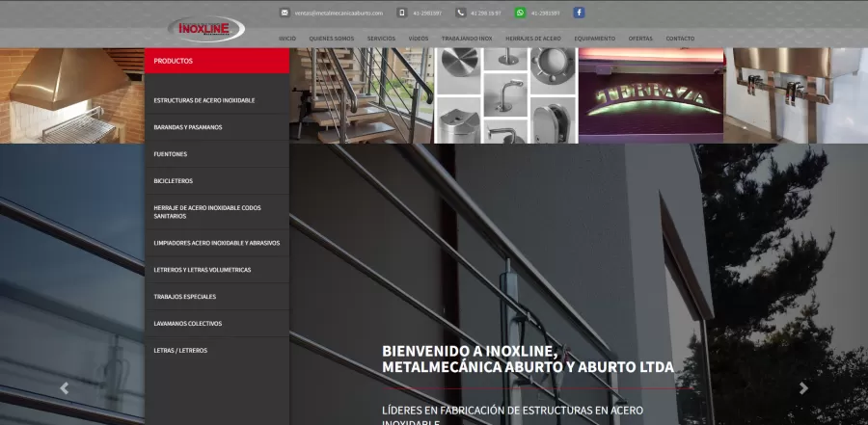
Task: Click the illuminated Terraza sign image
Action: click(x=649, y=95)
